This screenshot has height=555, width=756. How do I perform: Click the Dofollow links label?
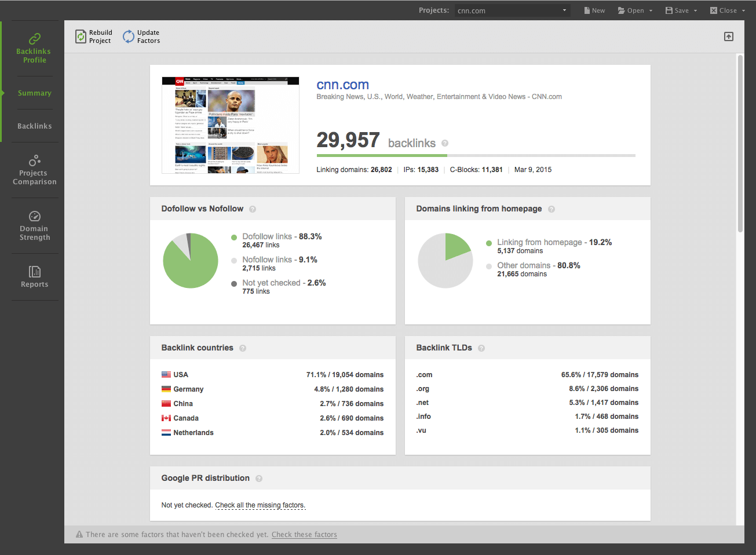coord(267,236)
